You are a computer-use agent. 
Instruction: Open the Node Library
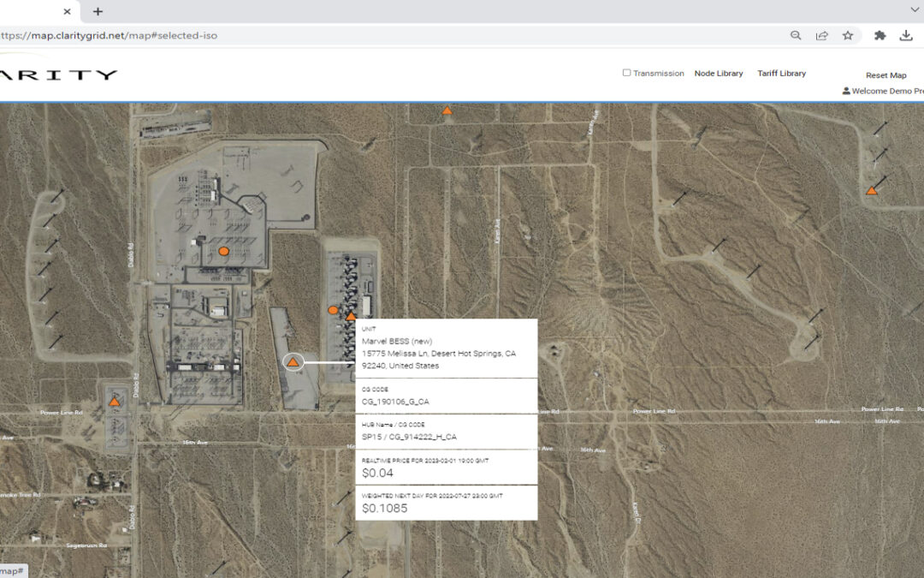click(x=719, y=73)
